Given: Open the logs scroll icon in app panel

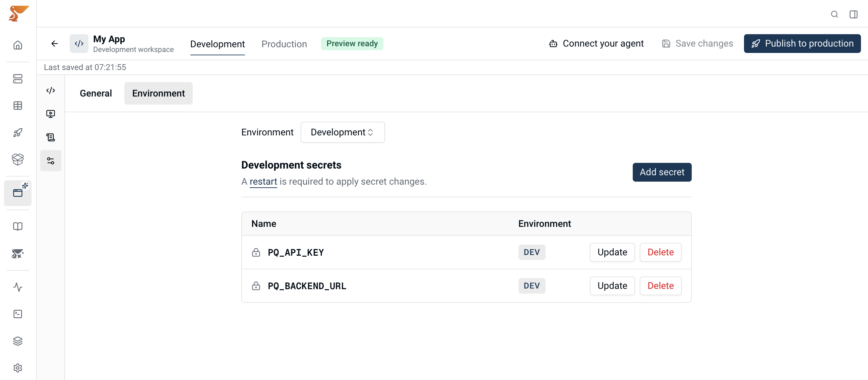Looking at the screenshot, I should [x=51, y=137].
